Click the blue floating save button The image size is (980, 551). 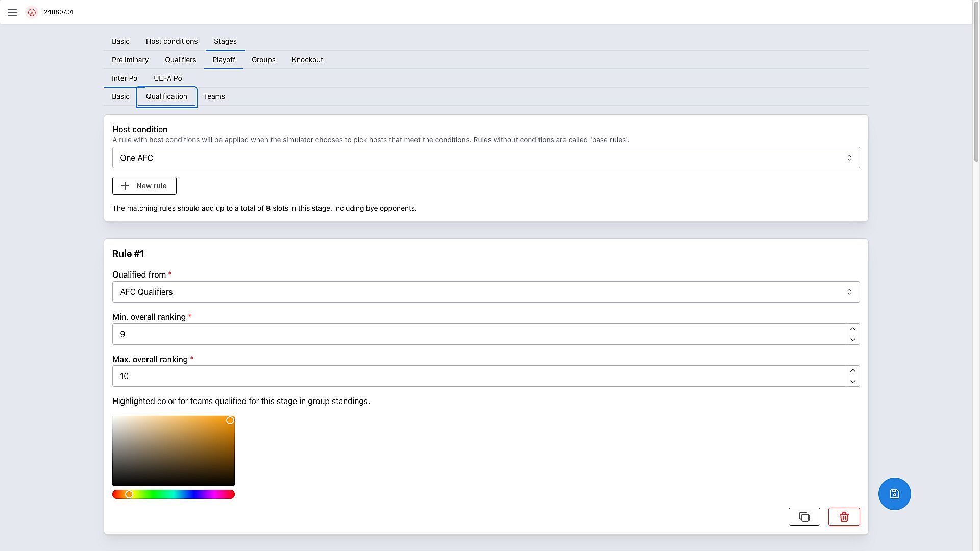pos(894,494)
